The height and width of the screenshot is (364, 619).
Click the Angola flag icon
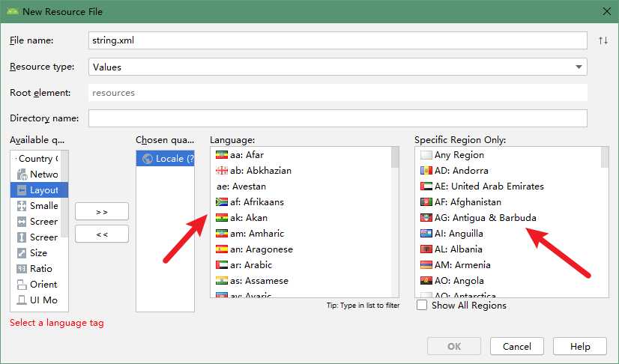(426, 281)
